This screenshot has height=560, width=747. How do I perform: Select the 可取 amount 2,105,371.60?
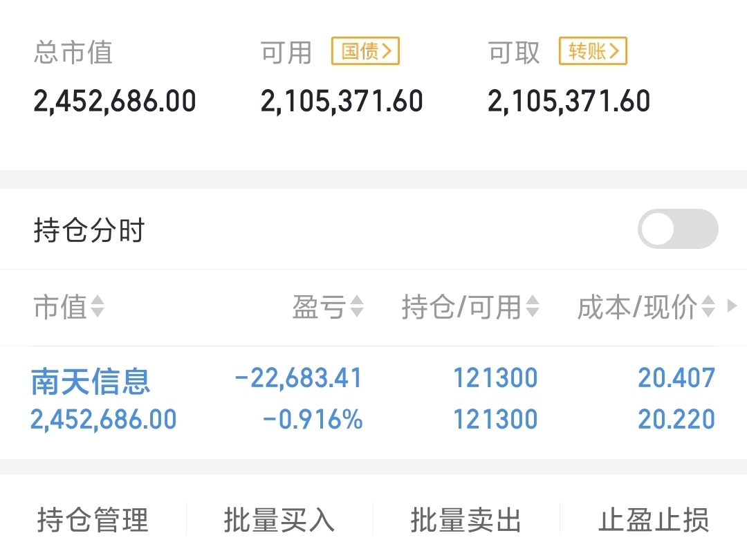[x=569, y=102]
